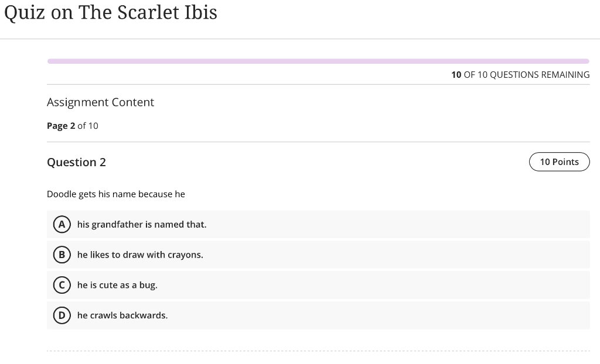Click the question prompt 'Doodle gets his name because he'
The width and height of the screenshot is (600, 364).
[116, 194]
